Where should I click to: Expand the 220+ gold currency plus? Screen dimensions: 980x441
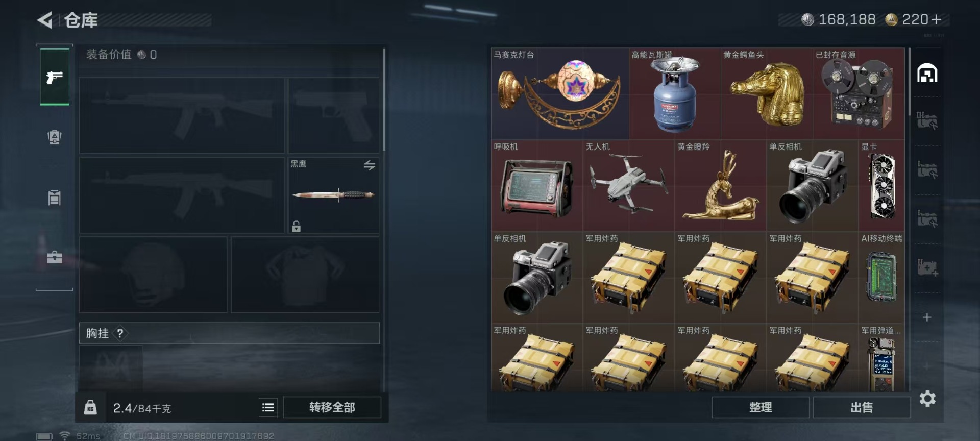(x=936, y=19)
